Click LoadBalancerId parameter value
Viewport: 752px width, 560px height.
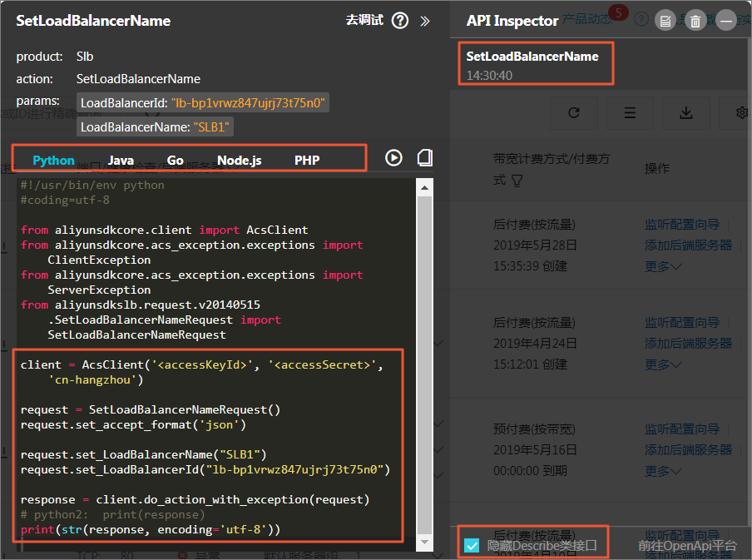click(248, 102)
